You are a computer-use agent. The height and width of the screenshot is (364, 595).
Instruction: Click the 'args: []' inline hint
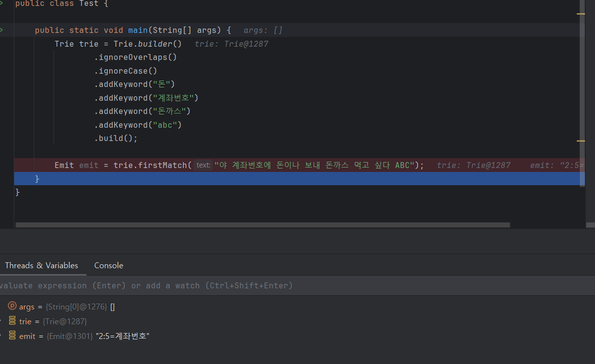(263, 30)
